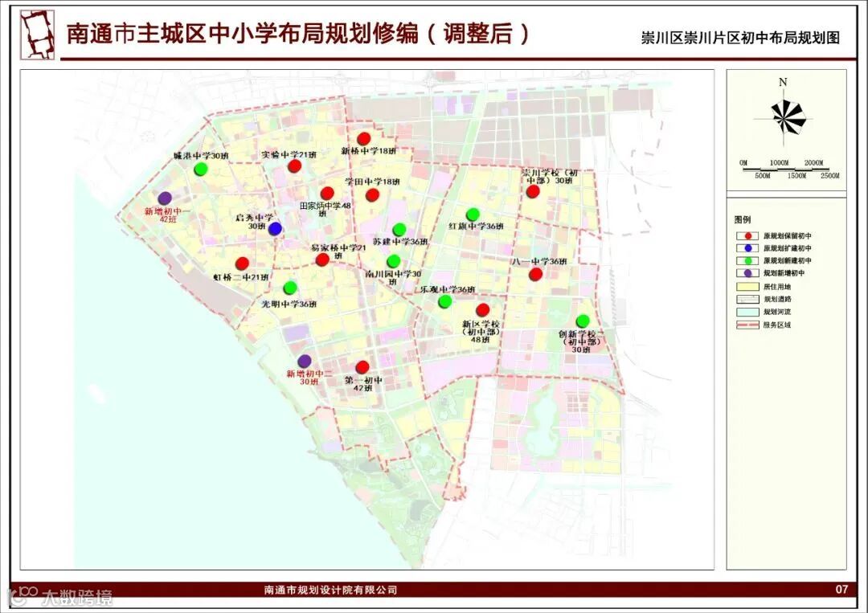Click the label 易家桥中学21班
This screenshot has width=868, height=613.
(x=339, y=251)
